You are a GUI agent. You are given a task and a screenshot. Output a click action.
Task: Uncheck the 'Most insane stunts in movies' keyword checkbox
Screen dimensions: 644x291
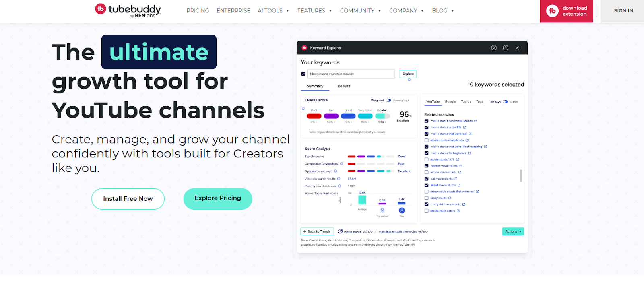click(x=303, y=74)
